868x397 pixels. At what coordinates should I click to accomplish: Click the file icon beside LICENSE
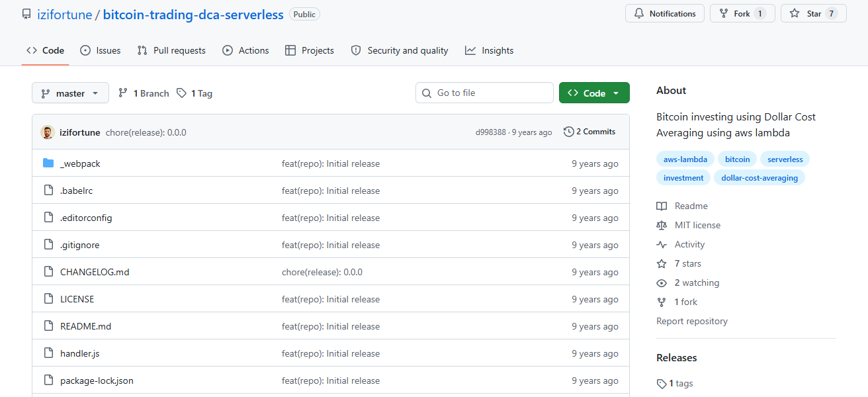[x=48, y=299]
